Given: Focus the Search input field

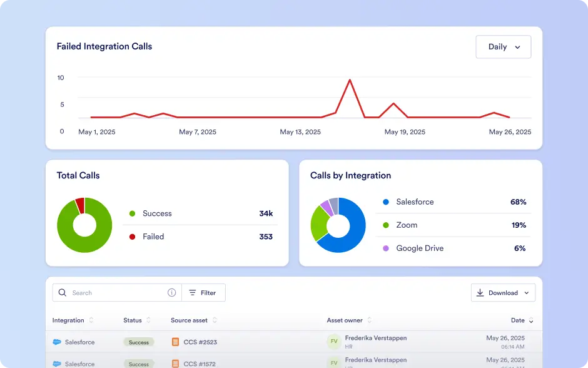Looking at the screenshot, I should [x=117, y=293].
